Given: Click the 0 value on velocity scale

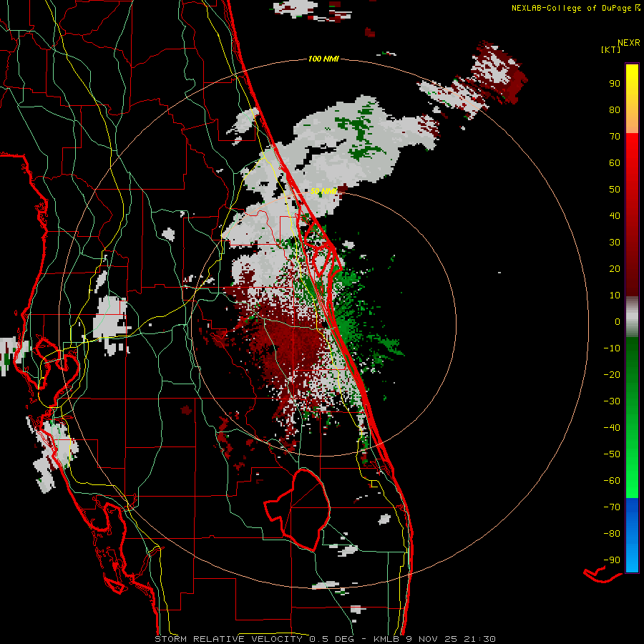Looking at the screenshot, I should [x=618, y=321].
